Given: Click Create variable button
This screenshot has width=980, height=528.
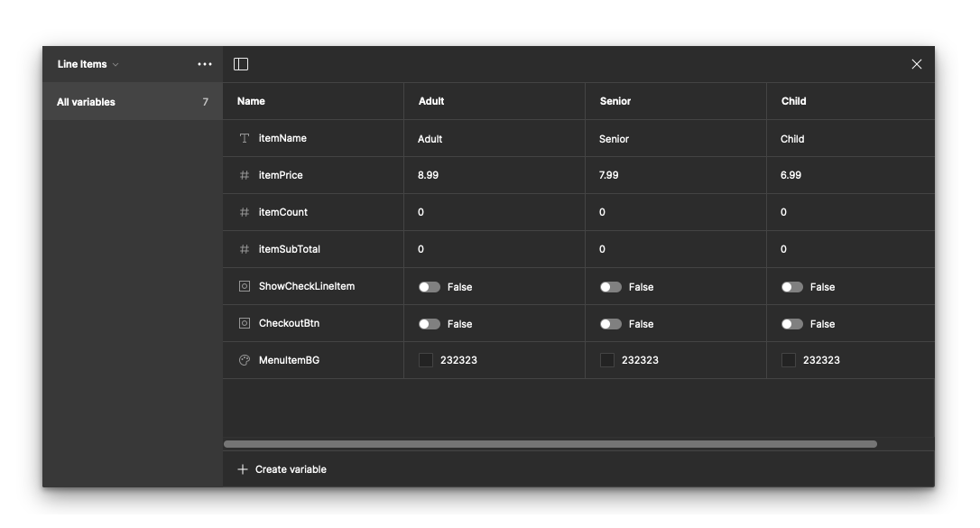Looking at the screenshot, I should 282,469.
